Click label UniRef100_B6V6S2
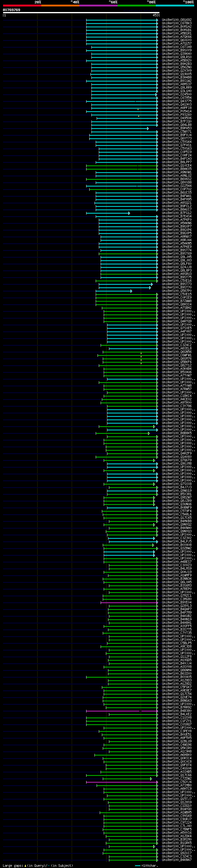The height and width of the screenshot is (868, 197). [176, 179]
